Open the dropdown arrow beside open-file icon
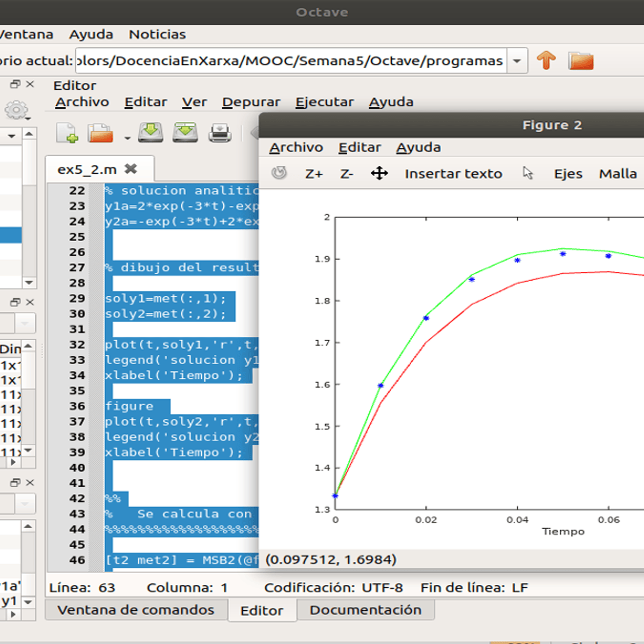Image resolution: width=644 pixels, height=644 pixels. point(127,138)
